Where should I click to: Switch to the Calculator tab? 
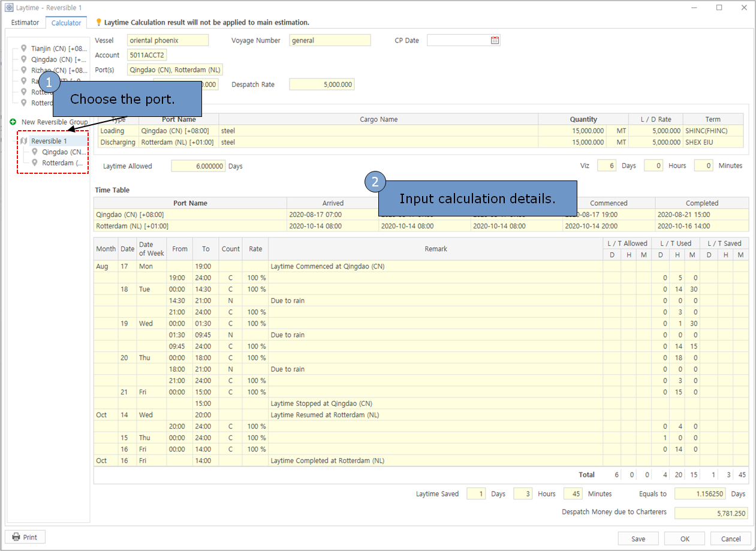[x=66, y=23]
